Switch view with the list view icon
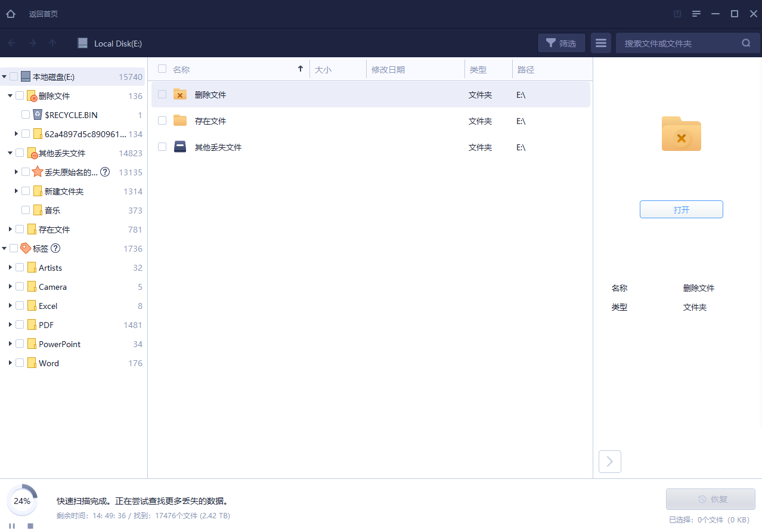The height and width of the screenshot is (532, 762). click(601, 43)
